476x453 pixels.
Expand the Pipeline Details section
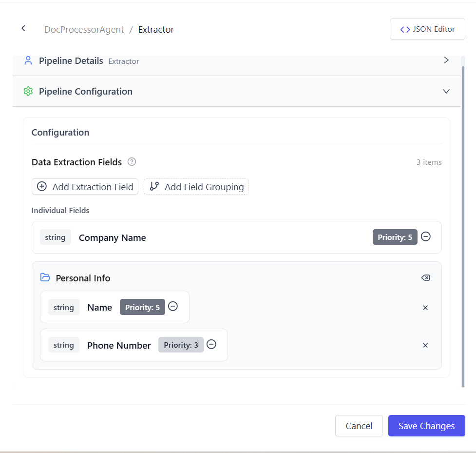click(x=446, y=60)
